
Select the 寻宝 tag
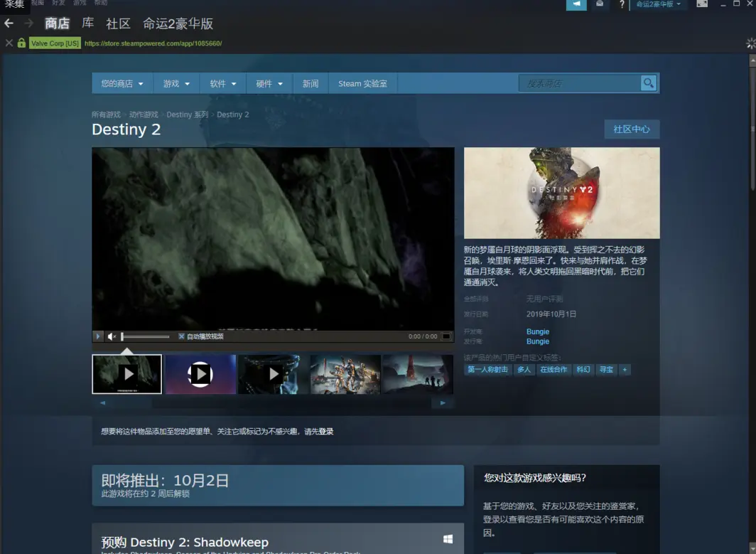tap(606, 370)
